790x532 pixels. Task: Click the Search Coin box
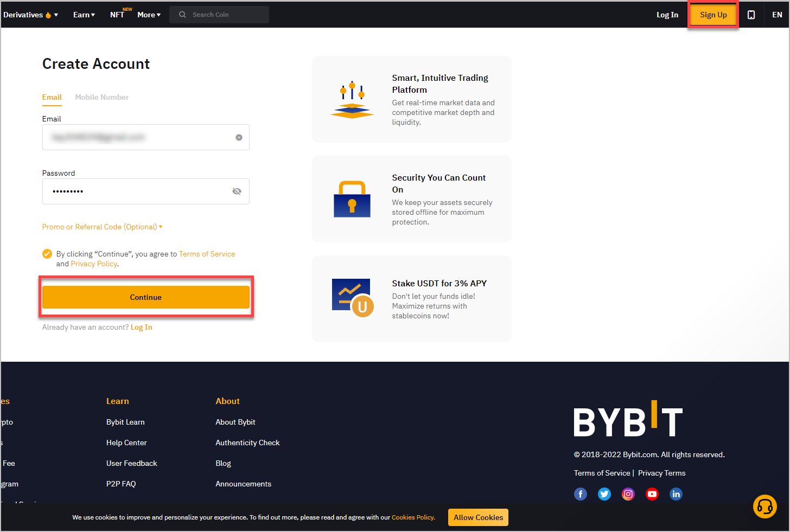coord(219,15)
